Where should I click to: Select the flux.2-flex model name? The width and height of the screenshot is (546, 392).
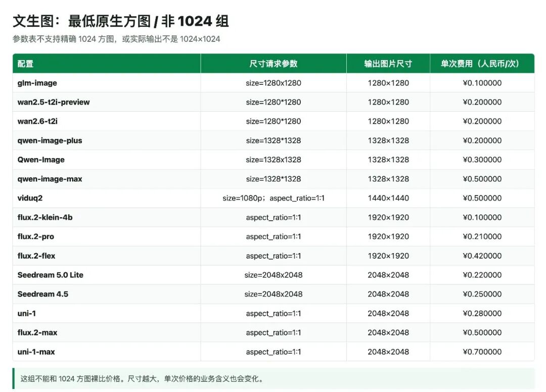[x=36, y=256]
